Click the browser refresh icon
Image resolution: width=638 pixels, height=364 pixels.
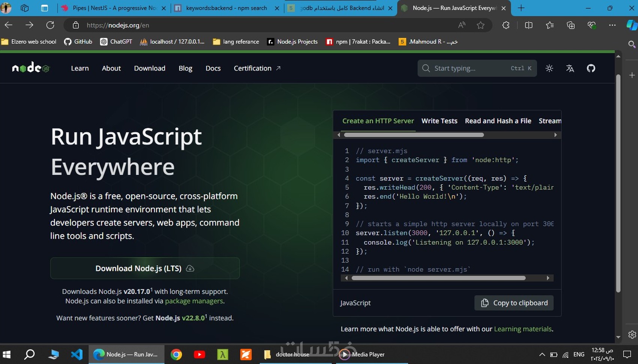pyautogui.click(x=50, y=25)
